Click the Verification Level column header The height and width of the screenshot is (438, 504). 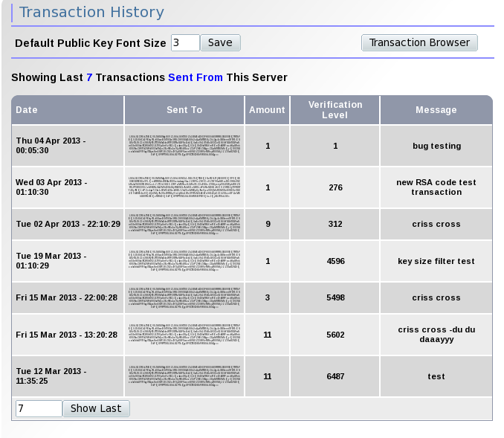coord(335,110)
